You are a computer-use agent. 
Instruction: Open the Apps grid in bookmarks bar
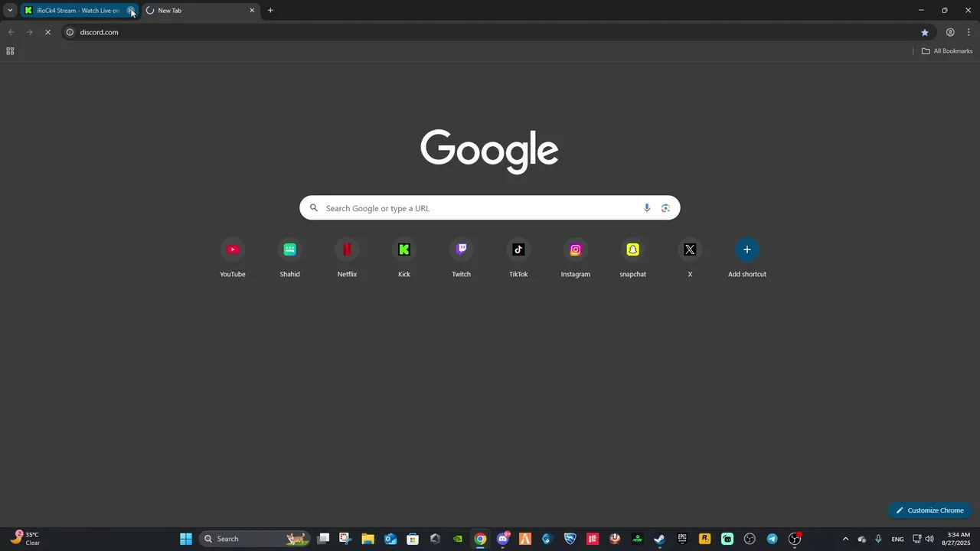(10, 51)
